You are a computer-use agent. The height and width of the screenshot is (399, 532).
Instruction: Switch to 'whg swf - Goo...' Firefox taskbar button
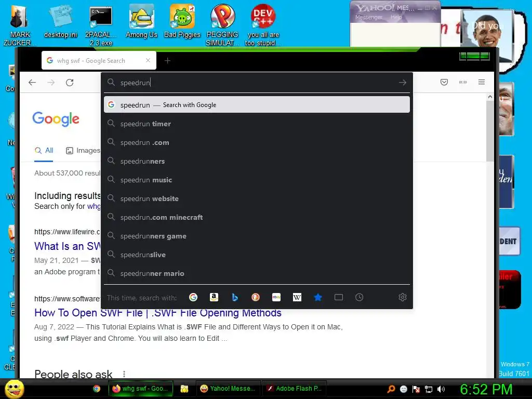140,389
